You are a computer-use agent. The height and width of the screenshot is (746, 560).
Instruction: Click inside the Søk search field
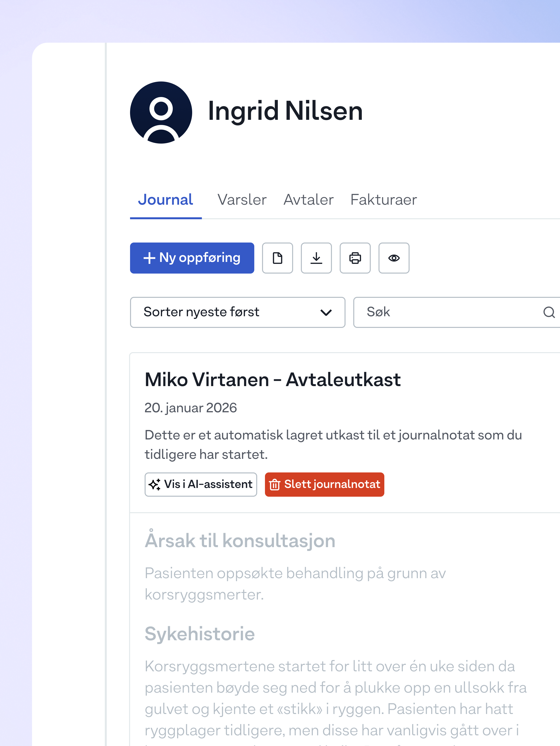438,312
